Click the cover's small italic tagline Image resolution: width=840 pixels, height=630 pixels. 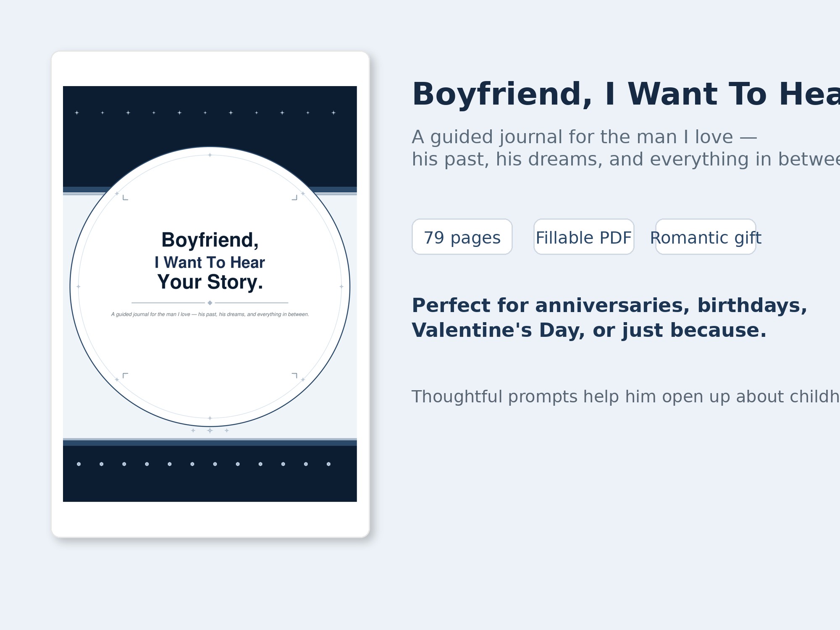pyautogui.click(x=210, y=314)
